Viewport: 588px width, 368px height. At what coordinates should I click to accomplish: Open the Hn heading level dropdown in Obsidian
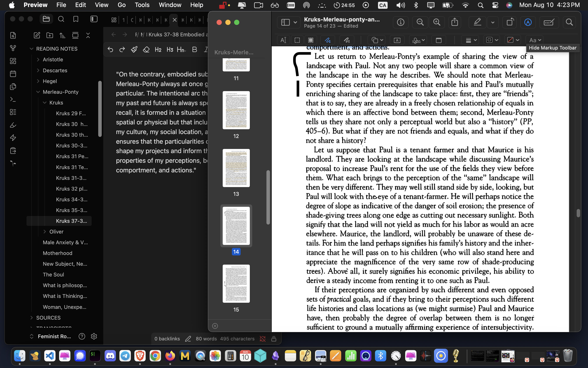coord(181,50)
